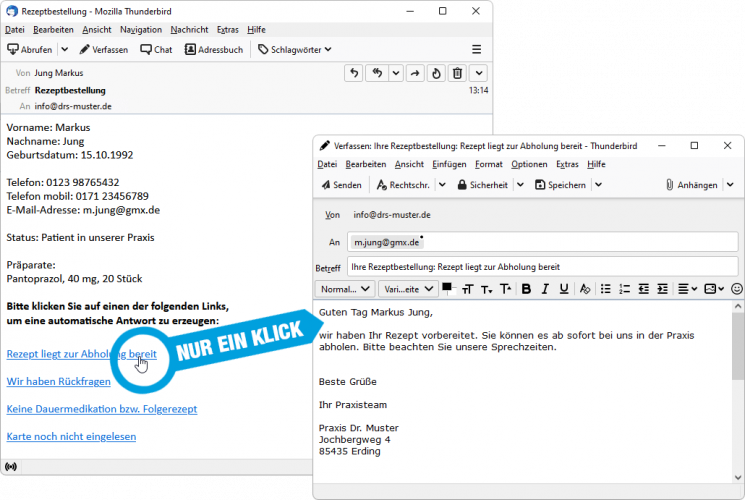This screenshot has height=500, width=745.
Task: Click the Anhängen paperclip button
Action: click(691, 185)
